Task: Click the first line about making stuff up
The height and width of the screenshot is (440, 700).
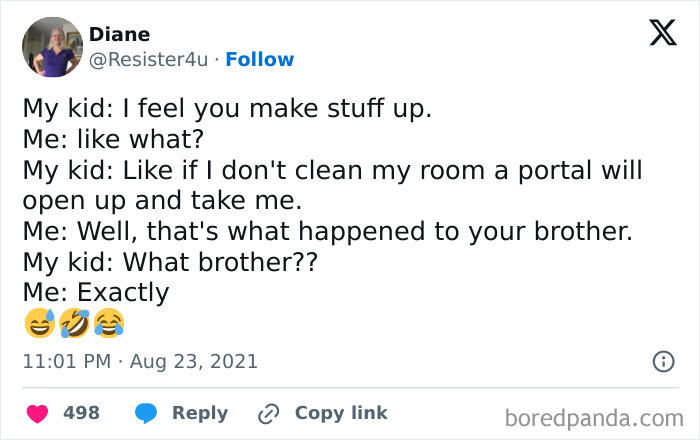Action: (227, 109)
